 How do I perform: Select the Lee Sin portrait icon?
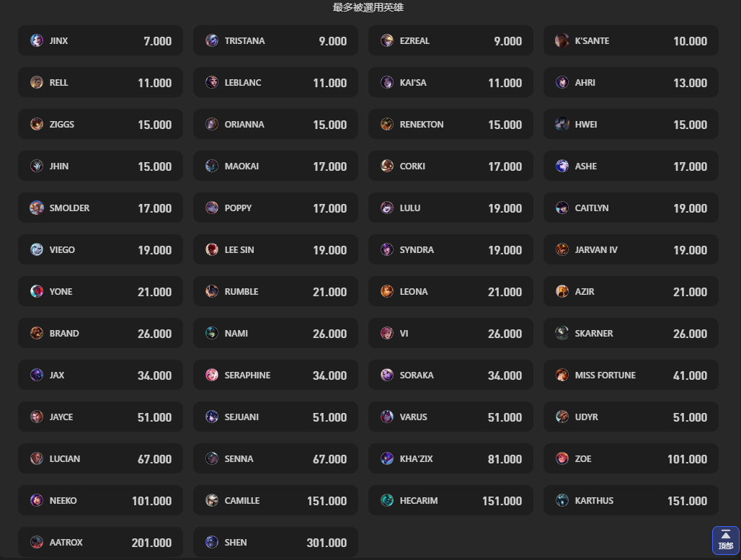pos(212,250)
